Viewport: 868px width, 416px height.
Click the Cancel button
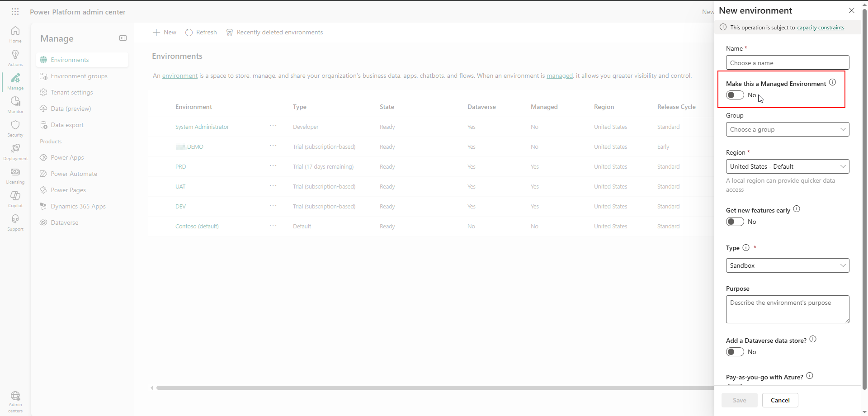tap(780, 401)
